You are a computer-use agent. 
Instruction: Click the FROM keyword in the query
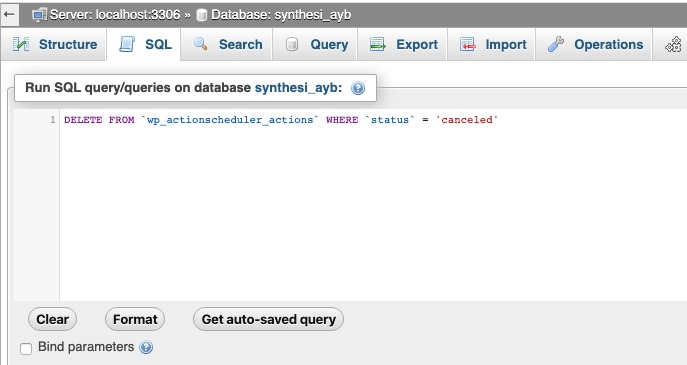point(121,120)
